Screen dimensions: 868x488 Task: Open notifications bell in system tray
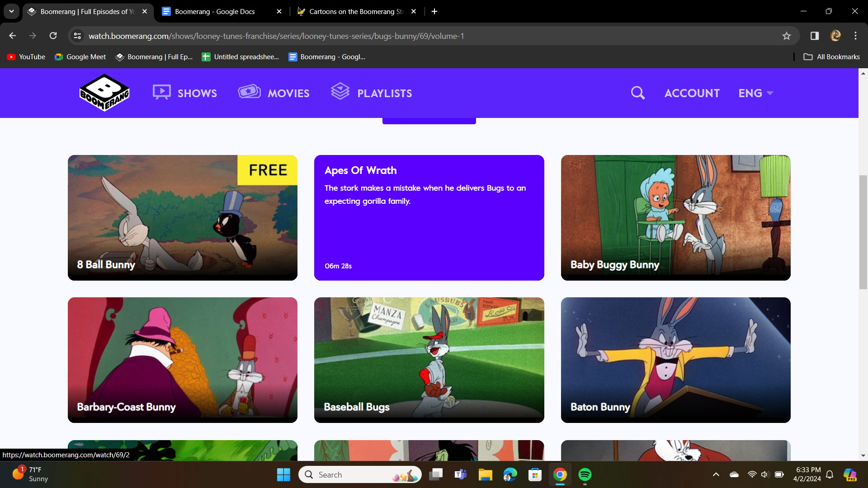830,474
